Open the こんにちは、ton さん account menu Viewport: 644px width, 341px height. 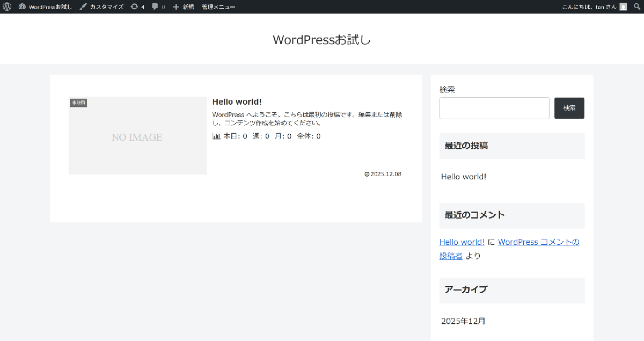[x=589, y=7]
